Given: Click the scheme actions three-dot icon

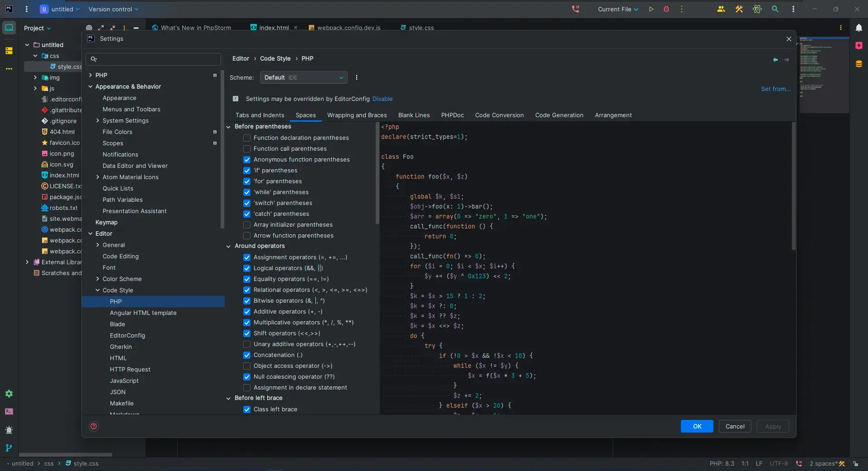Looking at the screenshot, I should [x=356, y=78].
